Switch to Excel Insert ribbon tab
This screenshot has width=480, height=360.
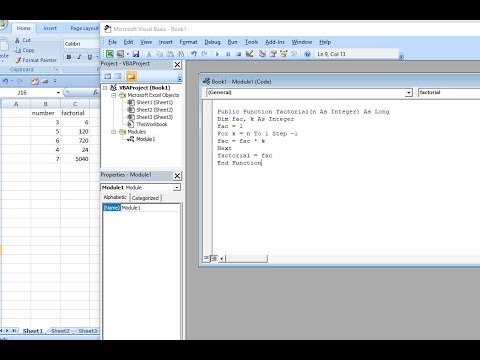[x=50, y=28]
